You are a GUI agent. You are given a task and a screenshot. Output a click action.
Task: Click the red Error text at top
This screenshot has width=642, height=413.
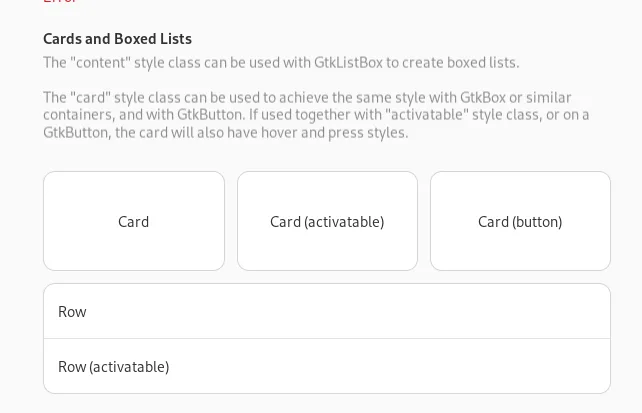pos(60,2)
